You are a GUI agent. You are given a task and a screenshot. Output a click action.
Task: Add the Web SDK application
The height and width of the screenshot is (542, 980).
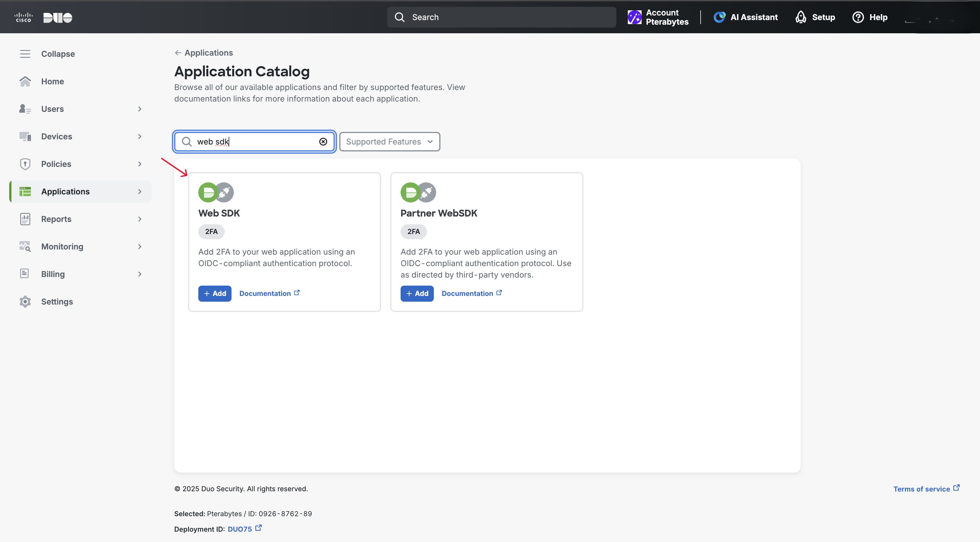(x=215, y=293)
